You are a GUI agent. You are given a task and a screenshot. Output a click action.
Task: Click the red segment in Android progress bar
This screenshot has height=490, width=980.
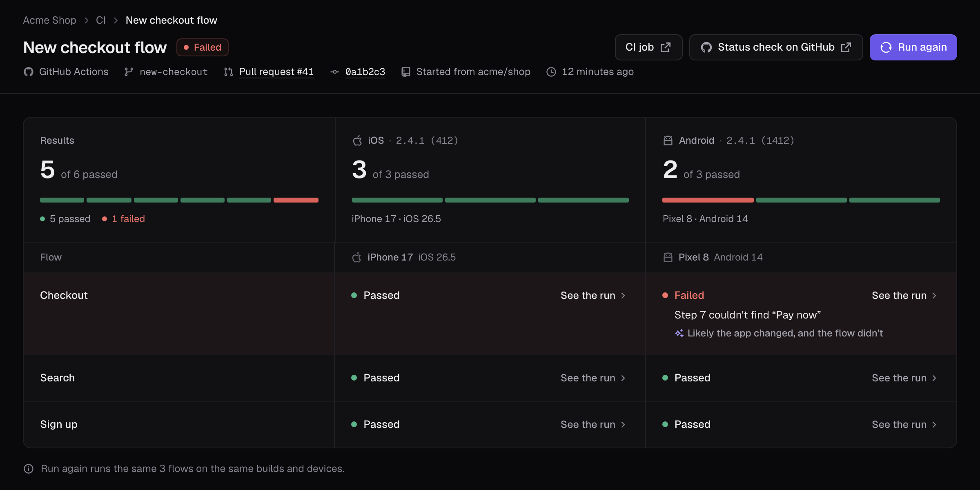pyautogui.click(x=708, y=200)
